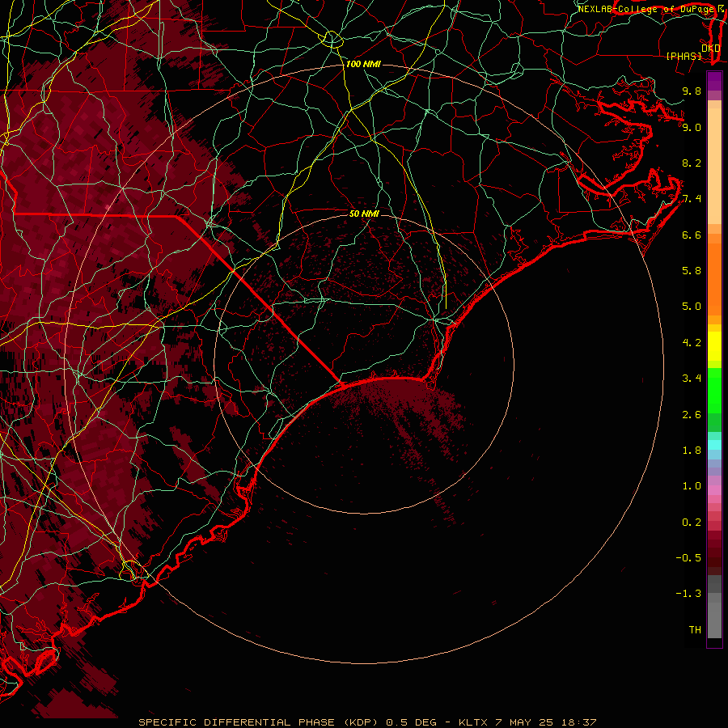Select the bright green band of color bar
The height and width of the screenshot is (728, 728).
click(714, 391)
